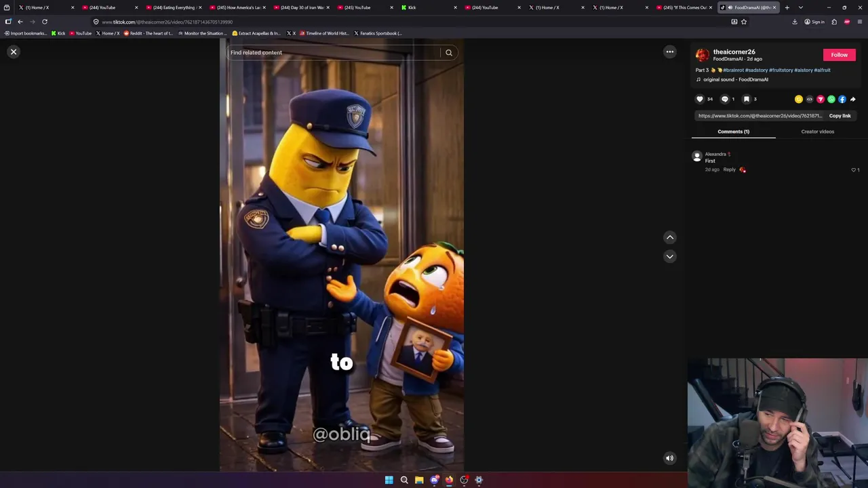Open the Import bookmarks item
The image size is (868, 488).
pyautogui.click(x=26, y=33)
